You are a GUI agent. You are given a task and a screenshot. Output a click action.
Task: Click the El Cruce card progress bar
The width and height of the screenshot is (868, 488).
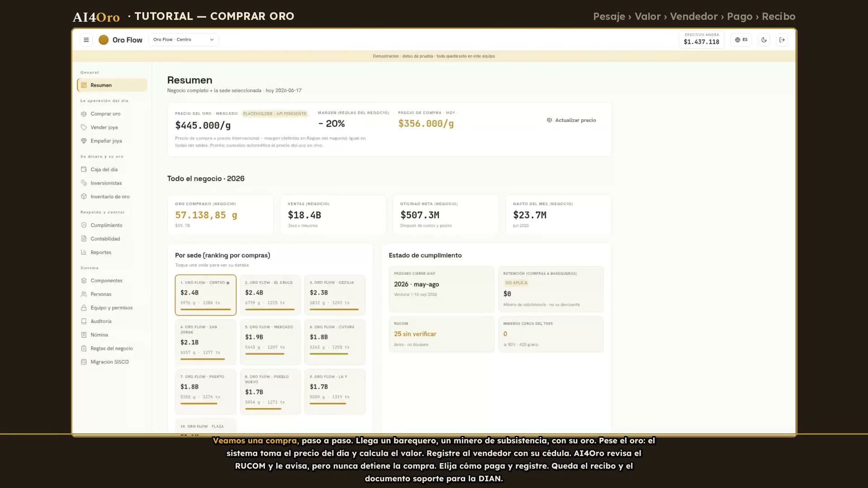269,310
